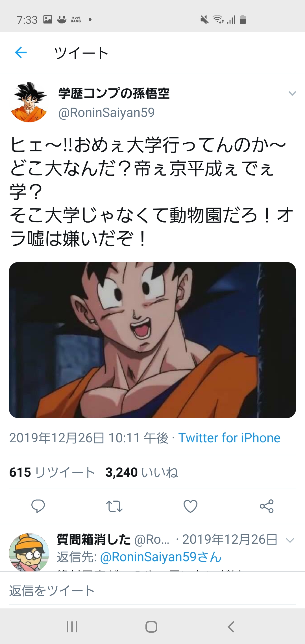Open @RoninSaiyan59 handle under display name
The width and height of the screenshot is (305, 644).
click(x=106, y=112)
